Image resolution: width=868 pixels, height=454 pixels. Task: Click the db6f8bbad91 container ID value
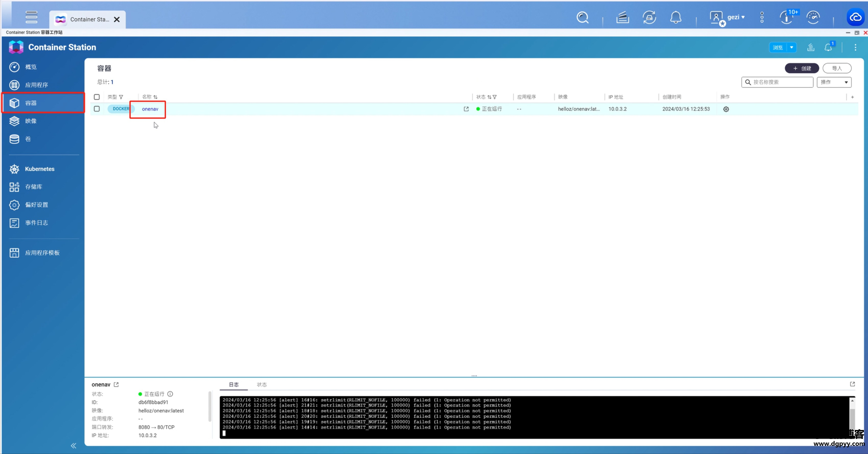tap(153, 402)
